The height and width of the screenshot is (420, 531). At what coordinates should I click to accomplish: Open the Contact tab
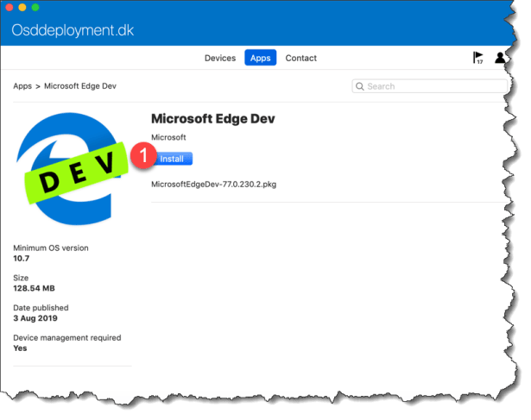click(x=300, y=58)
